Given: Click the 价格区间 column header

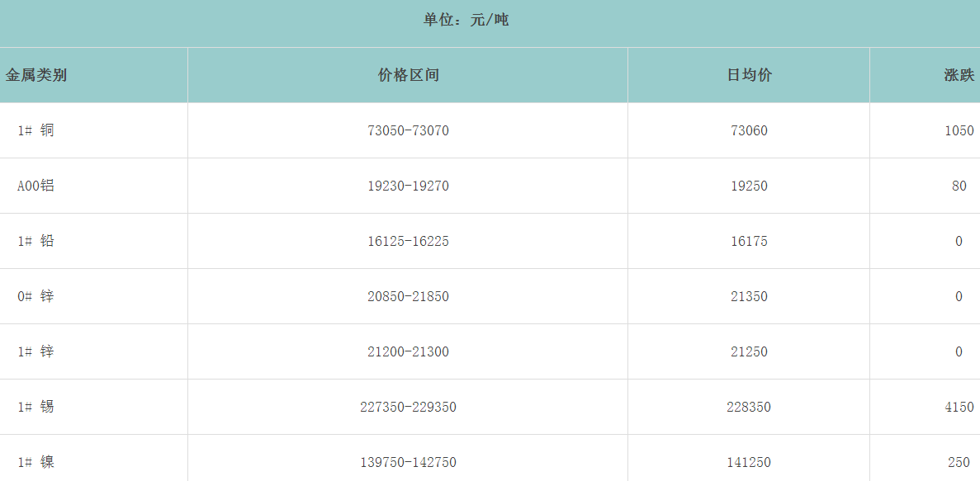Looking at the screenshot, I should coord(408,75).
